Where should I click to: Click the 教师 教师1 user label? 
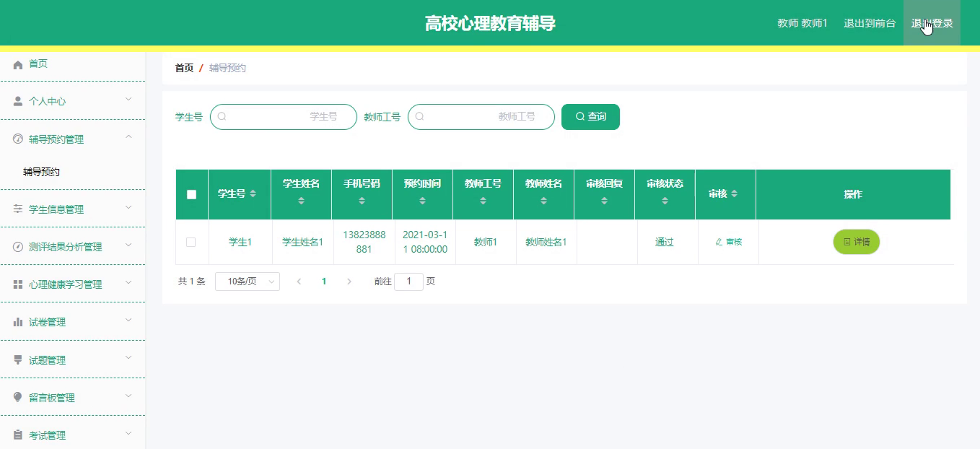coord(802,23)
